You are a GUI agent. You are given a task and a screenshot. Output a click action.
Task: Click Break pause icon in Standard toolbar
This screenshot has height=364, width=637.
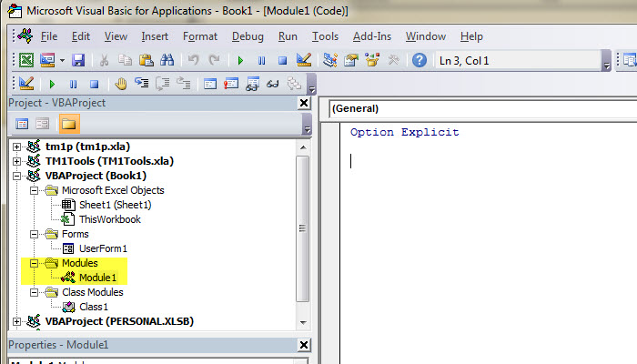262,61
